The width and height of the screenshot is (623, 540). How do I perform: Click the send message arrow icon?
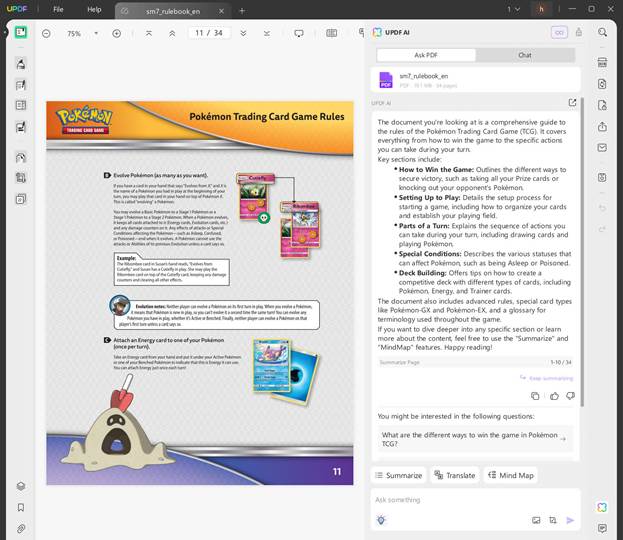pyautogui.click(x=570, y=520)
